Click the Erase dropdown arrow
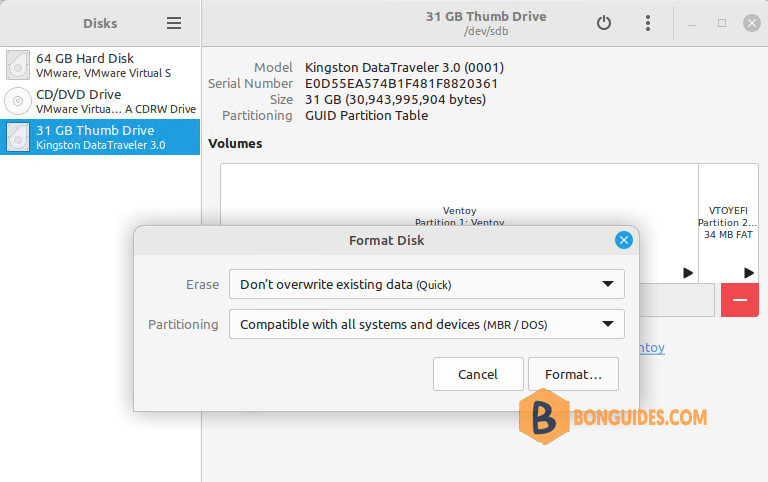The image size is (768, 482). (x=608, y=284)
